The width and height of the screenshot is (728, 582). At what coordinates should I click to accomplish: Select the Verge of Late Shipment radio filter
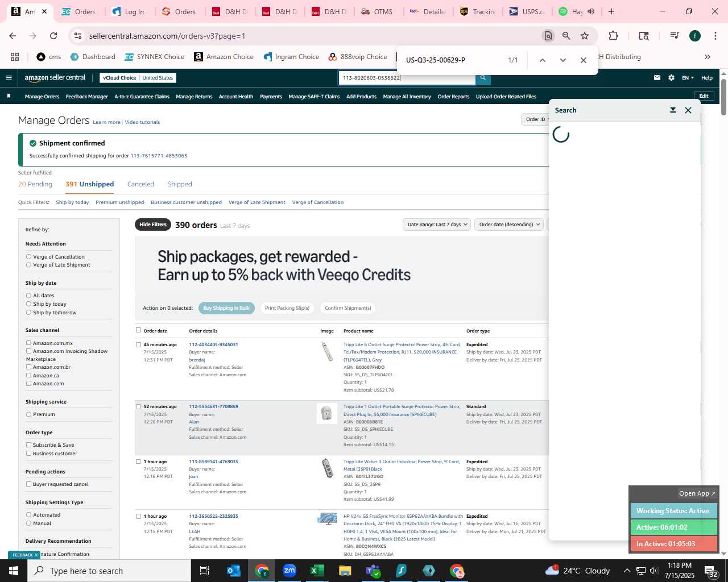coord(28,265)
